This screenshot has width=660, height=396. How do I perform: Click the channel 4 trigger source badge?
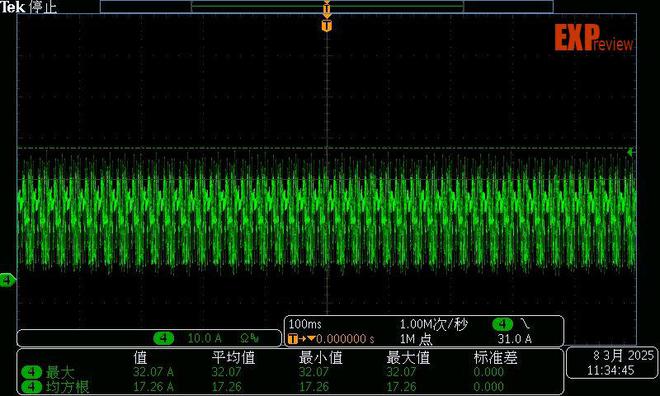[x=503, y=324]
